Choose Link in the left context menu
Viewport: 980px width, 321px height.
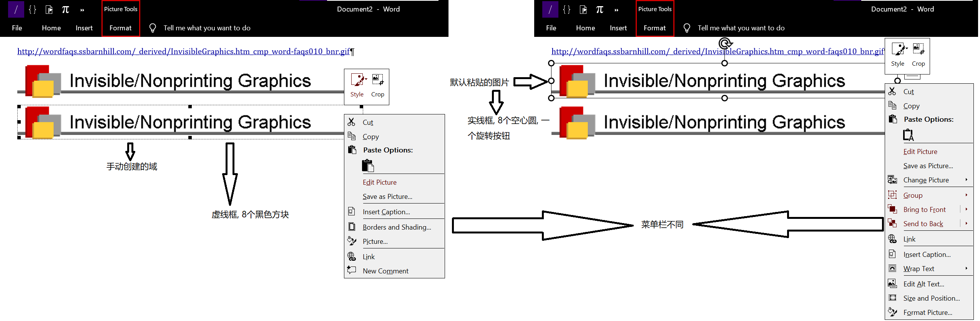(395, 256)
